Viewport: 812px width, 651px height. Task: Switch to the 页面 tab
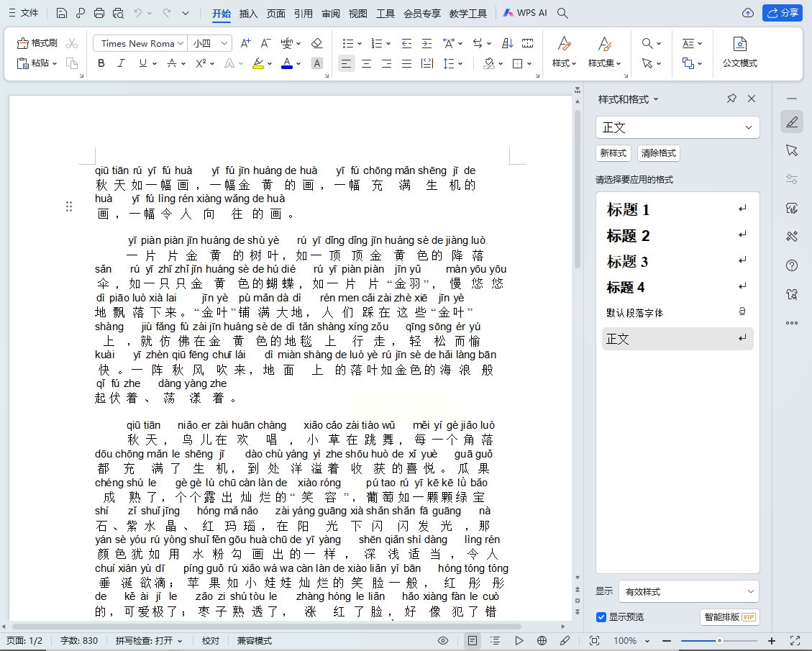coord(276,14)
